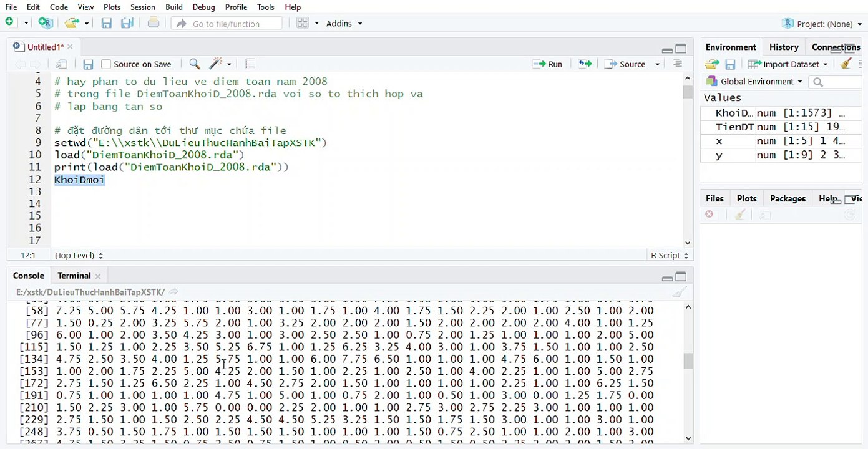
Task: Click the Create a project icon
Action: point(46,23)
